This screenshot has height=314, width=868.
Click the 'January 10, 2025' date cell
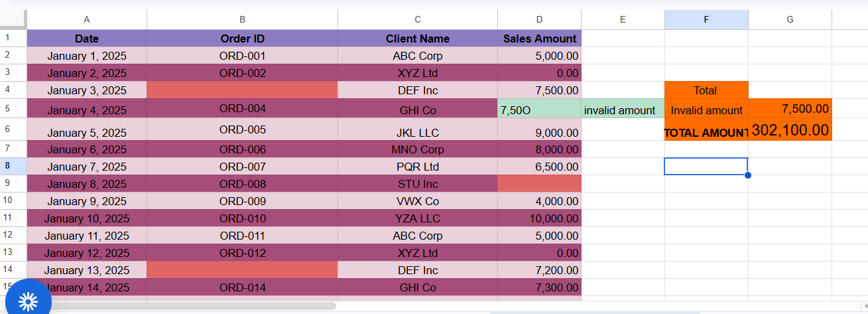(x=87, y=218)
